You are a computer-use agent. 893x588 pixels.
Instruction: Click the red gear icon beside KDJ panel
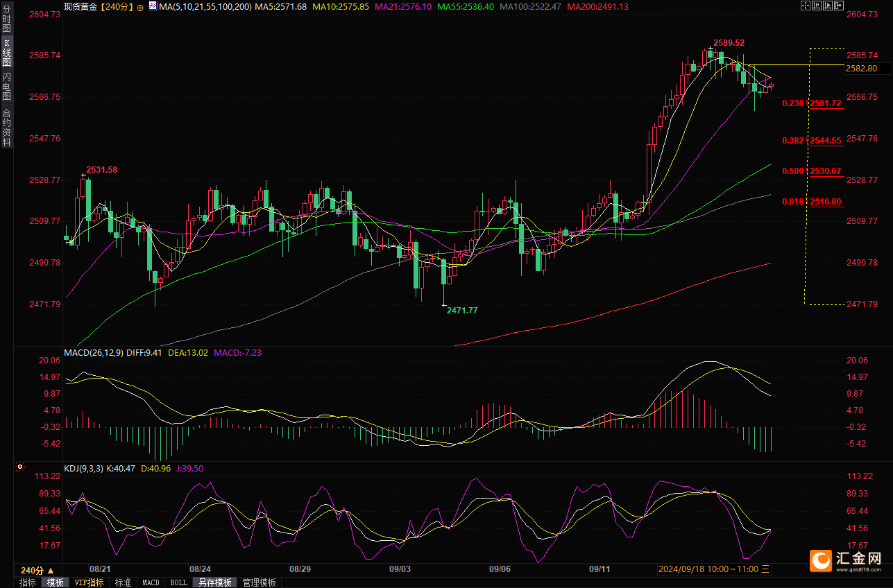[20, 468]
